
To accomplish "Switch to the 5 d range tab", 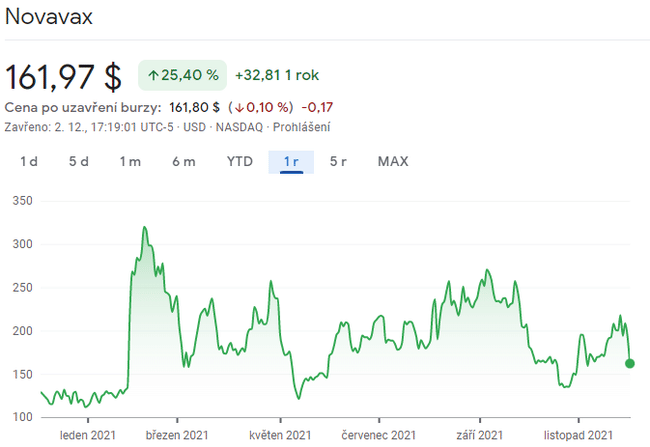I will pos(79,161).
